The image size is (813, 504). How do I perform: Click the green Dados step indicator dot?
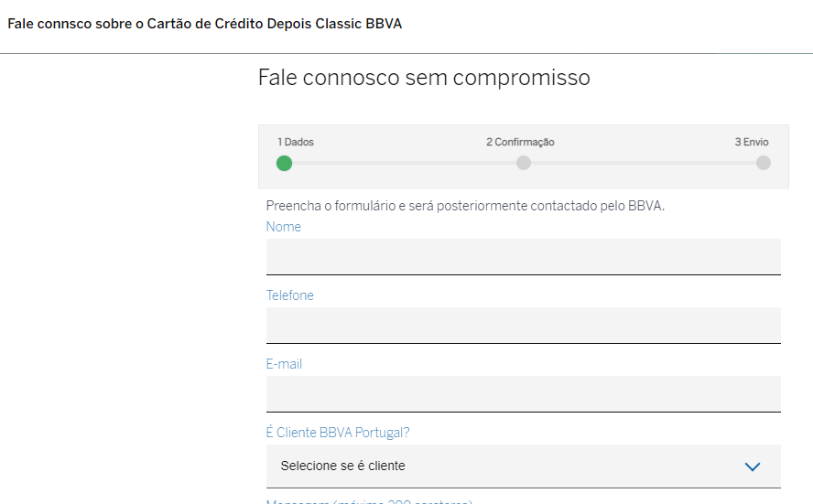tap(285, 163)
